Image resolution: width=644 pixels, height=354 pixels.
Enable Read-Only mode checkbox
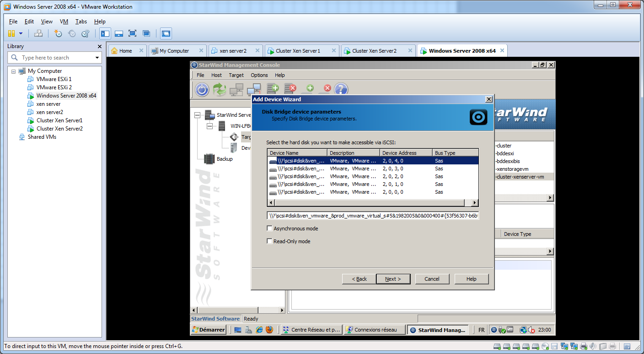coord(270,241)
